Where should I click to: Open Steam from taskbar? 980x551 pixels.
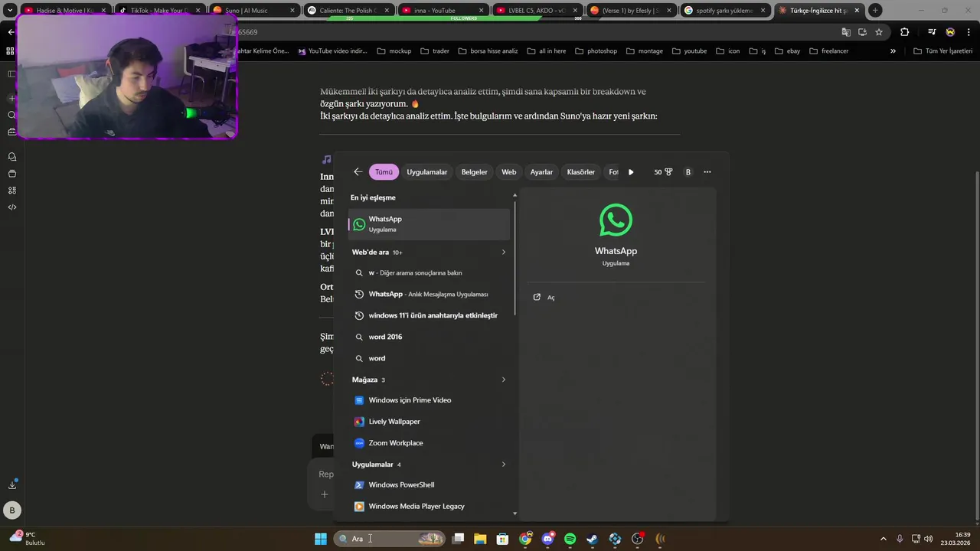point(593,539)
